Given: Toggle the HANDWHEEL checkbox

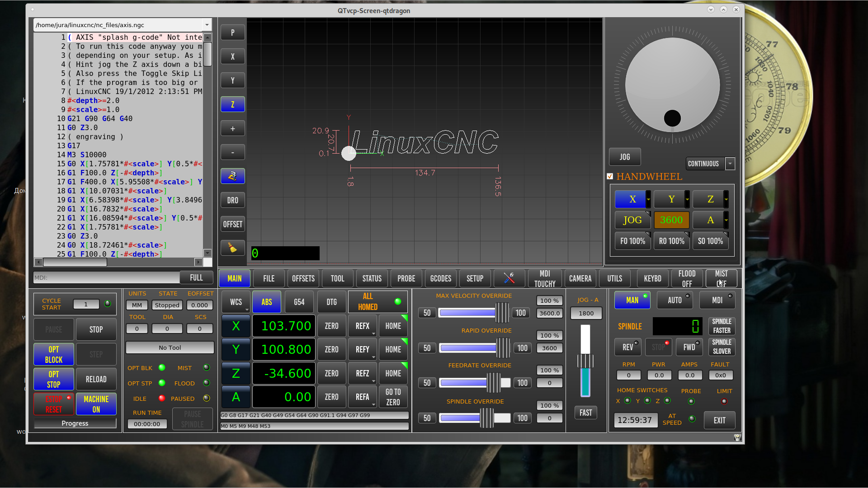Looking at the screenshot, I should (610, 176).
